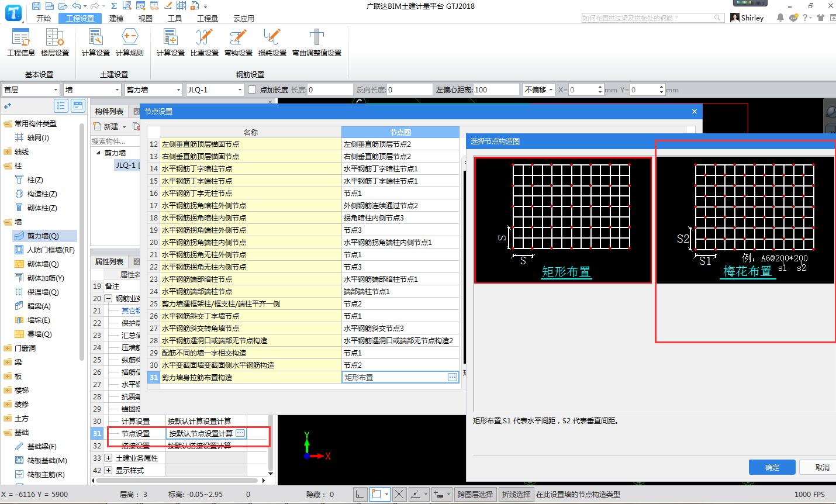Open 计算规则 calculation rules tool
The width and height of the screenshot is (836, 504).
point(129,42)
